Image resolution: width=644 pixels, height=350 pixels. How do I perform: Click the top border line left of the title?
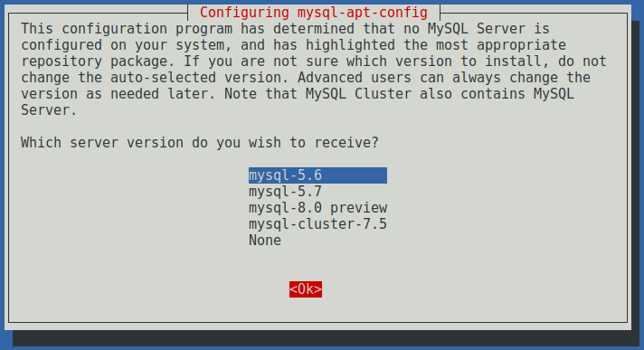[x=98, y=14]
